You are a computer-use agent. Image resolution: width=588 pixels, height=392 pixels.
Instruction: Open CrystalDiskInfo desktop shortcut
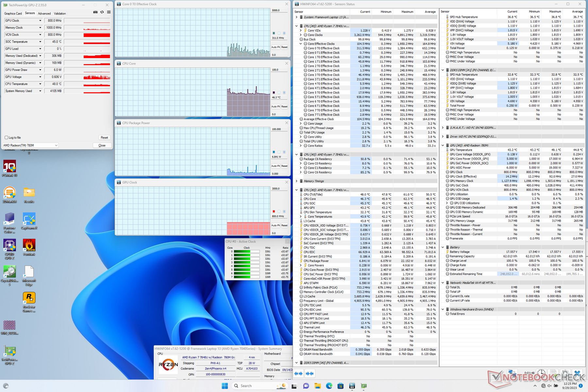pos(9,276)
